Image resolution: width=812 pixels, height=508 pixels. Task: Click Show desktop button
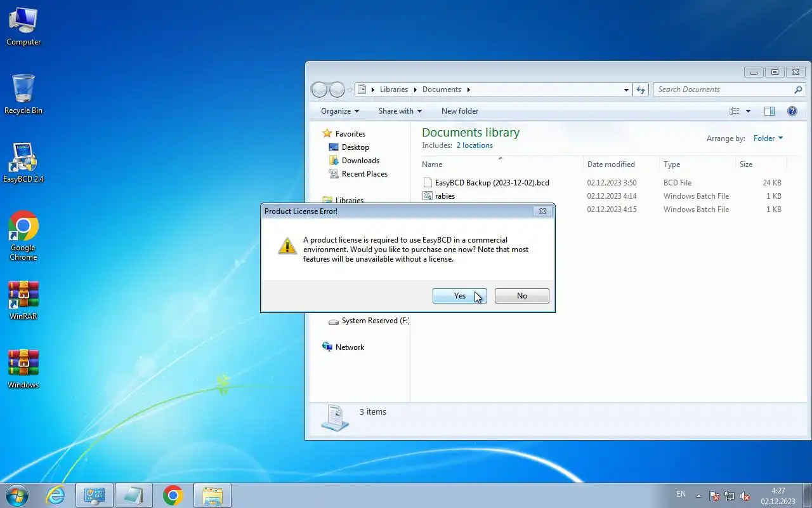coord(807,496)
